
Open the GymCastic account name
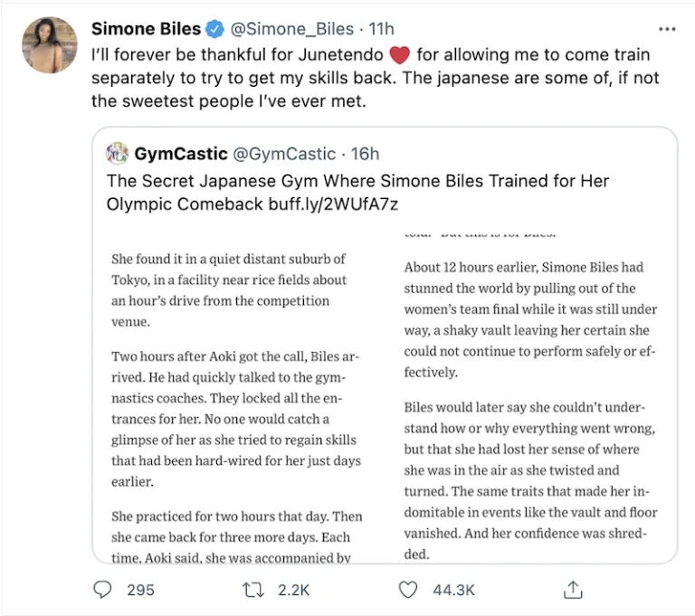(x=181, y=154)
